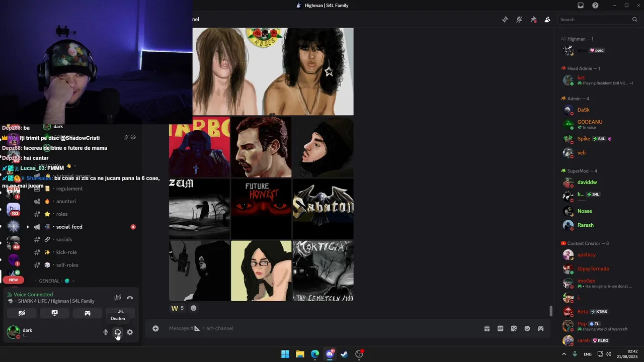Open Morticia cemetery artwork image
644x362 pixels.
tap(323, 271)
